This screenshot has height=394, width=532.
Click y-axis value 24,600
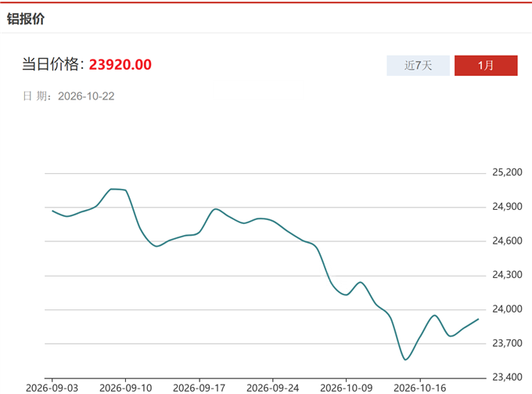pyautogui.click(x=507, y=240)
